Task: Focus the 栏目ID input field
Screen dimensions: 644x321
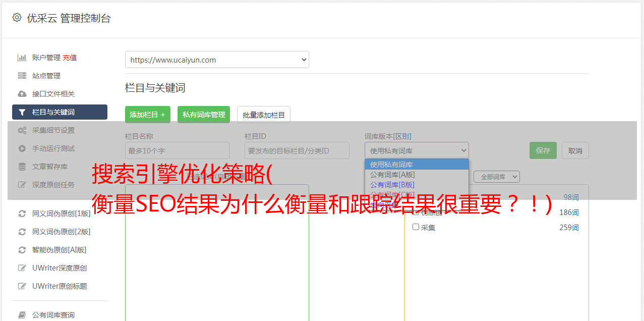Action: tap(297, 150)
